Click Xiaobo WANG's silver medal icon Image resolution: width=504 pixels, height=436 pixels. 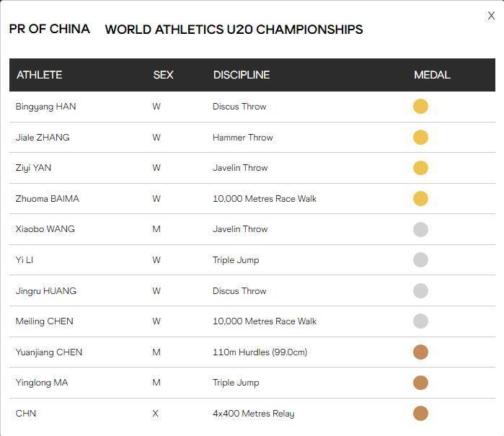pos(420,229)
